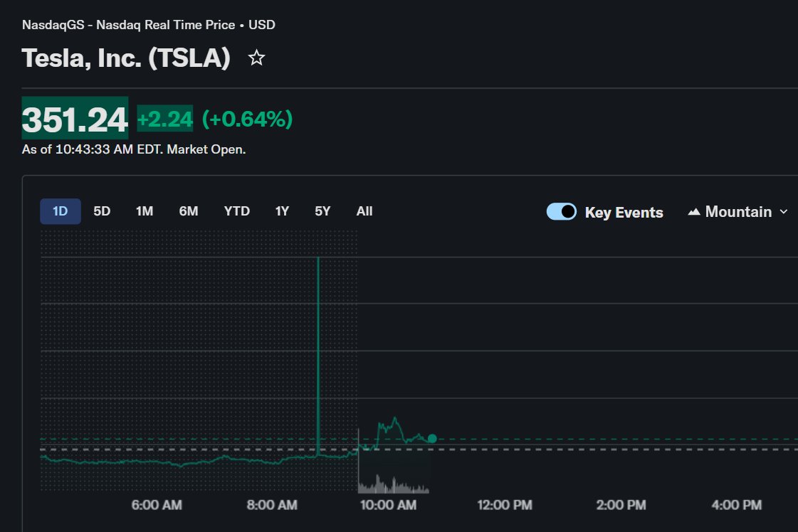Add Tesla to watchlist via star icon
This screenshot has width=798, height=532.
pyautogui.click(x=256, y=58)
